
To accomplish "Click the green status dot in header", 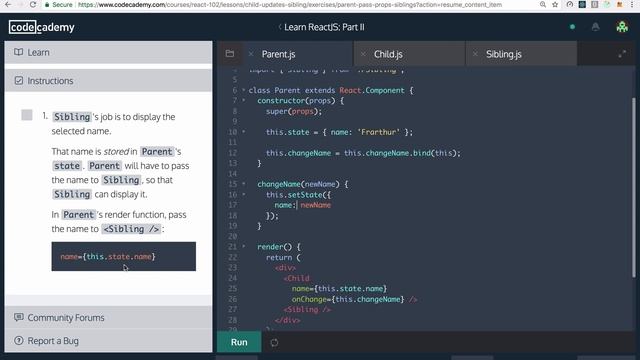I will [572, 27].
